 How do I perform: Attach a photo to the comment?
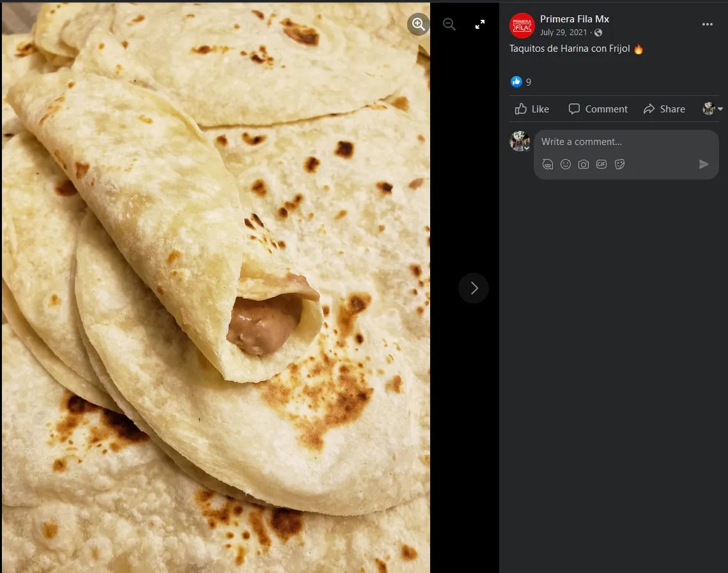pyautogui.click(x=583, y=164)
